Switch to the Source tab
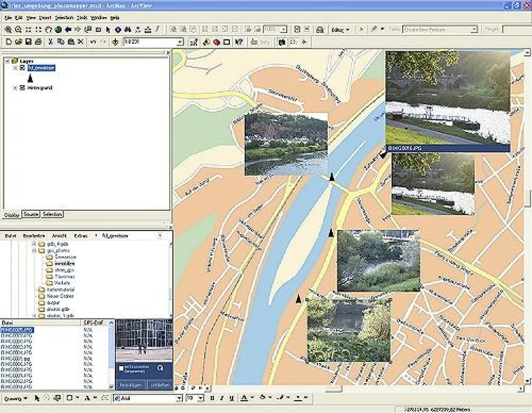Viewport: 532px width, 413px height. point(30,214)
